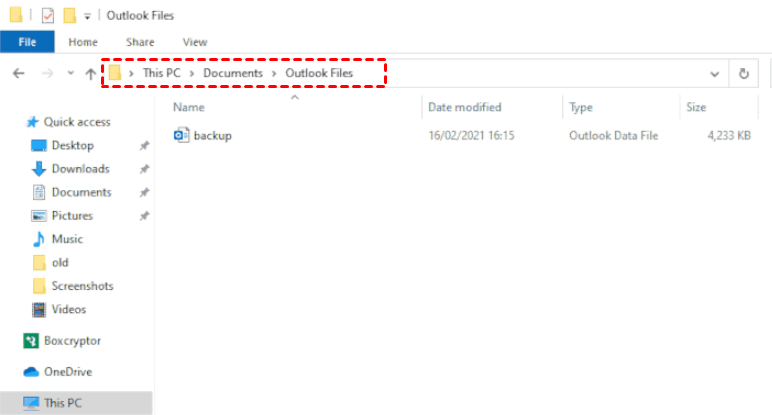Sort files by Size column header
This screenshot has height=415, width=772.
click(x=697, y=107)
